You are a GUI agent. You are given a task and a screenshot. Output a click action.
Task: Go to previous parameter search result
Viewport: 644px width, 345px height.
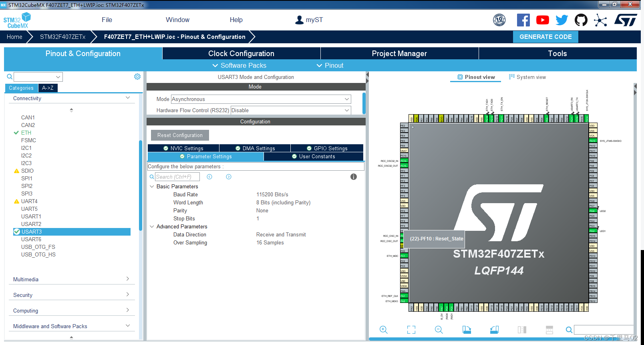pos(209,177)
